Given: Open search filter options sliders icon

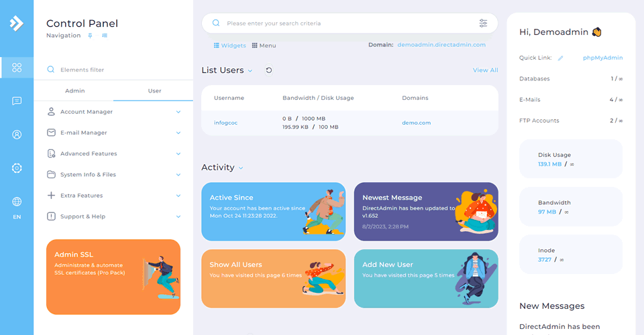Looking at the screenshot, I should click(x=483, y=23).
